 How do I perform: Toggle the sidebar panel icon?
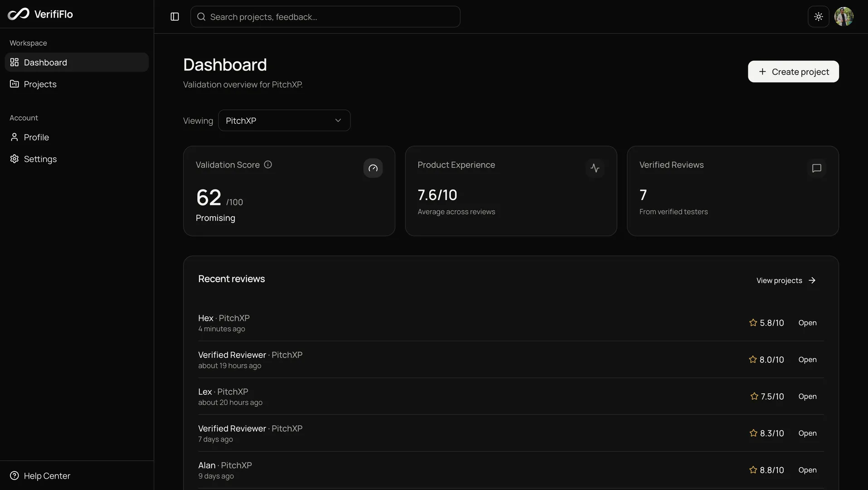(175, 17)
